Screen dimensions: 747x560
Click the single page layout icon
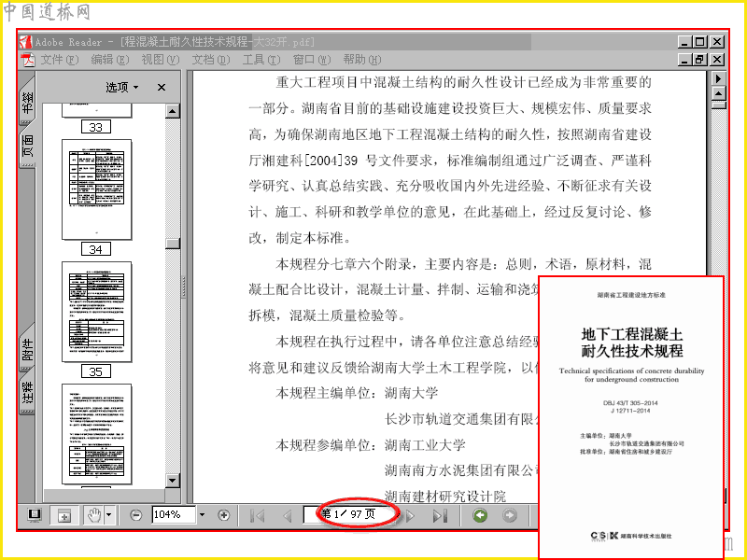point(35,515)
